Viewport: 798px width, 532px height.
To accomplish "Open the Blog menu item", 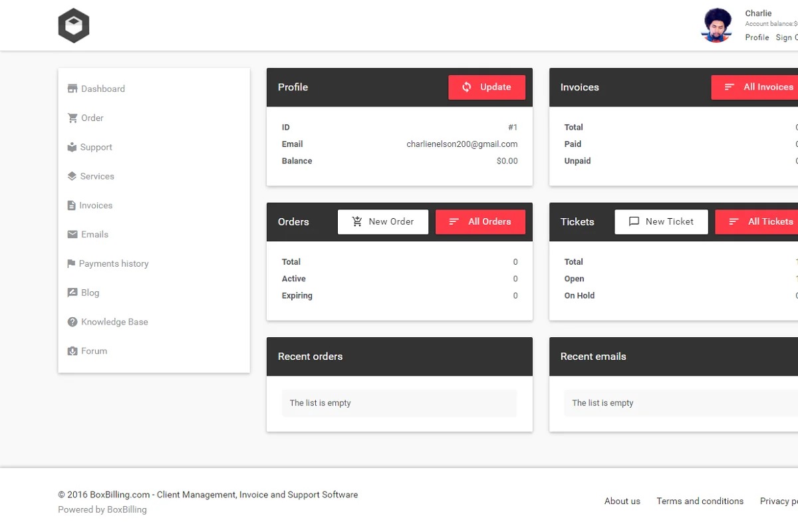I will [90, 293].
